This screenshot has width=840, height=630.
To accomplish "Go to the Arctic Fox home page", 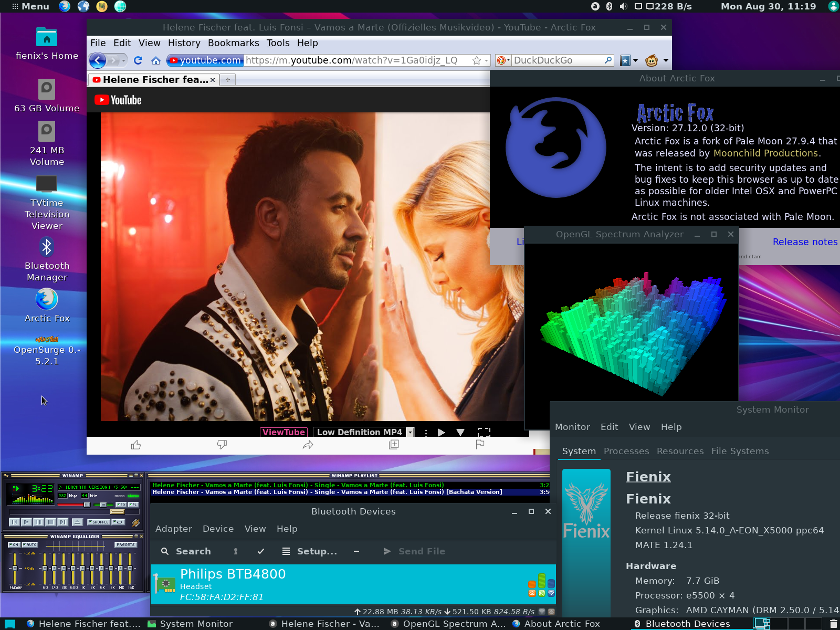I will tap(156, 60).
